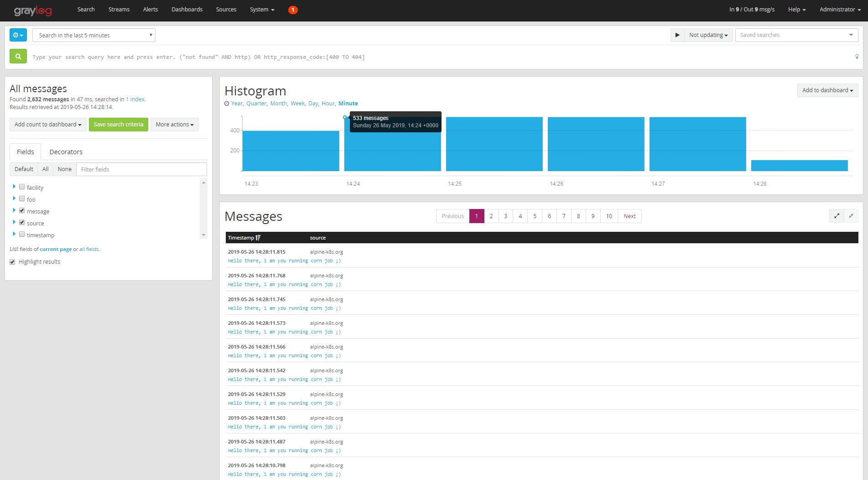Show Default fields set
868x480 pixels.
click(x=24, y=169)
